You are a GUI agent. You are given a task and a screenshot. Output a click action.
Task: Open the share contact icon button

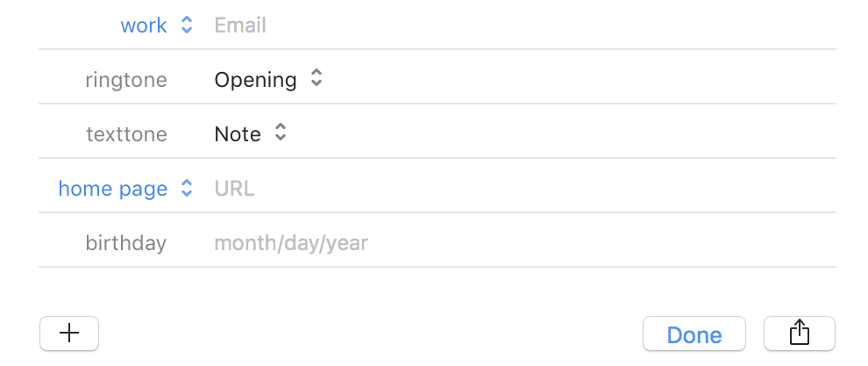pyautogui.click(x=800, y=334)
